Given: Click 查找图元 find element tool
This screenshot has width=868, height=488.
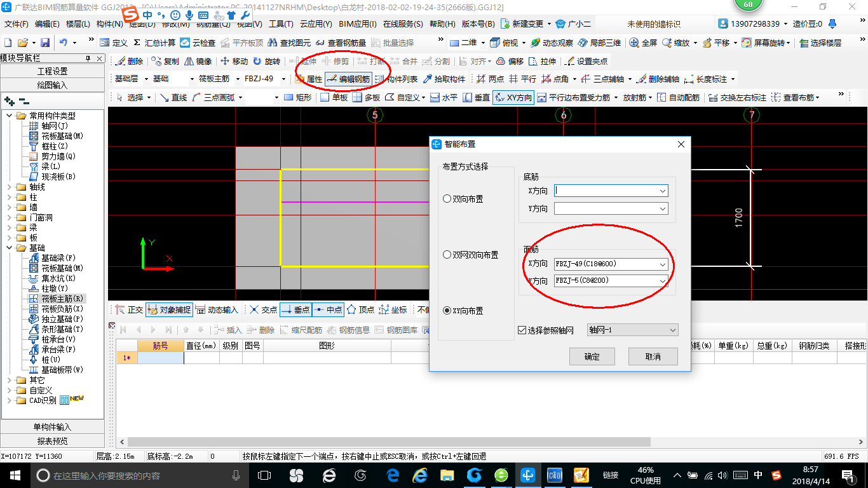Looking at the screenshot, I should pos(290,43).
